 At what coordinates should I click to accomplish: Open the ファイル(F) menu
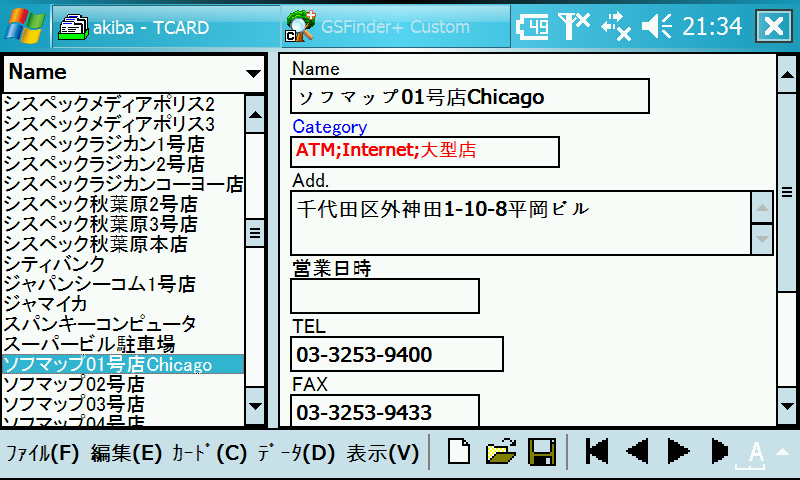pos(42,453)
